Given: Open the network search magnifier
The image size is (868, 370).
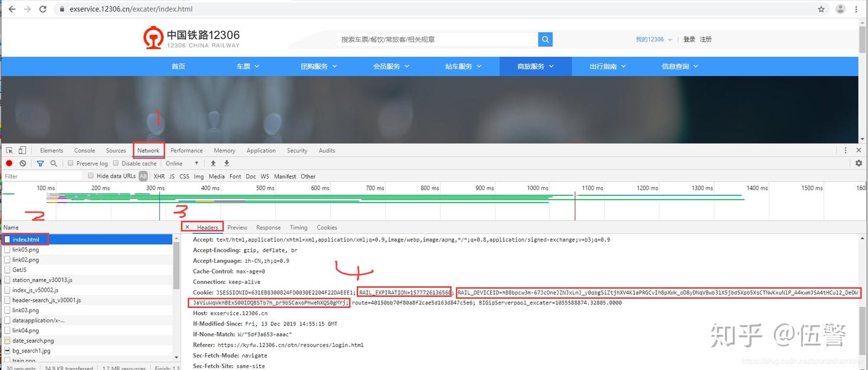Looking at the screenshot, I should point(53,163).
